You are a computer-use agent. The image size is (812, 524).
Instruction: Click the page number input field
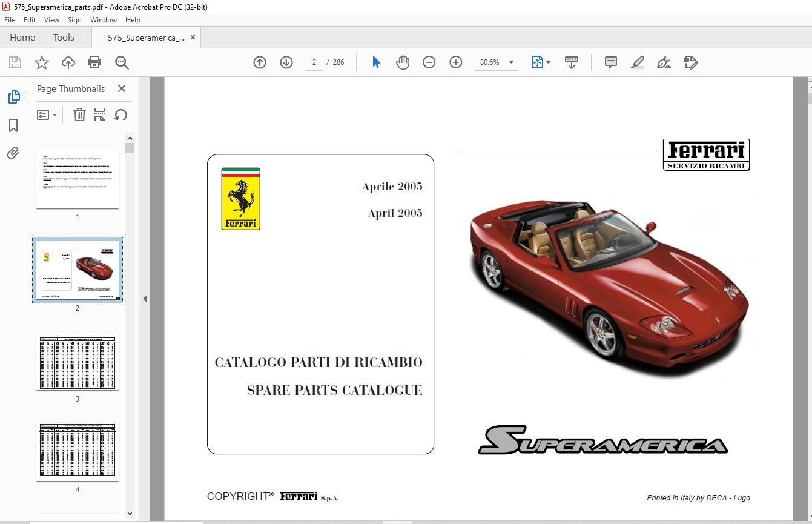coord(314,62)
